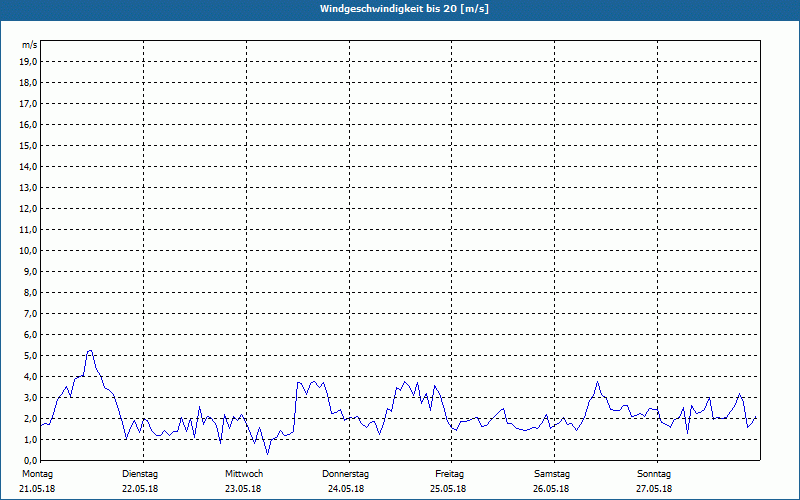This screenshot has width=800, height=500.
Task: Select the 7,0 y-axis label
Action: click(30, 314)
